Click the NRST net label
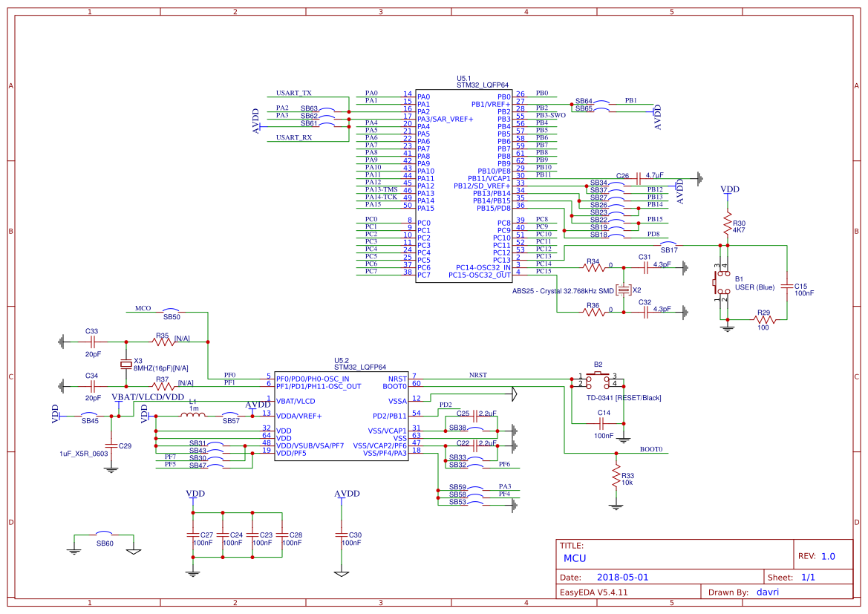The height and width of the screenshot is (614, 868). [478, 376]
